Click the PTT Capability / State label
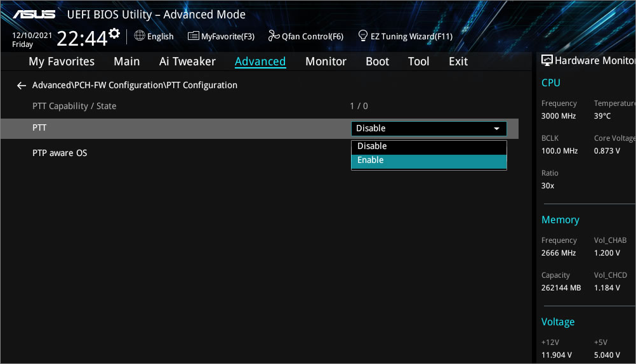 [74, 106]
